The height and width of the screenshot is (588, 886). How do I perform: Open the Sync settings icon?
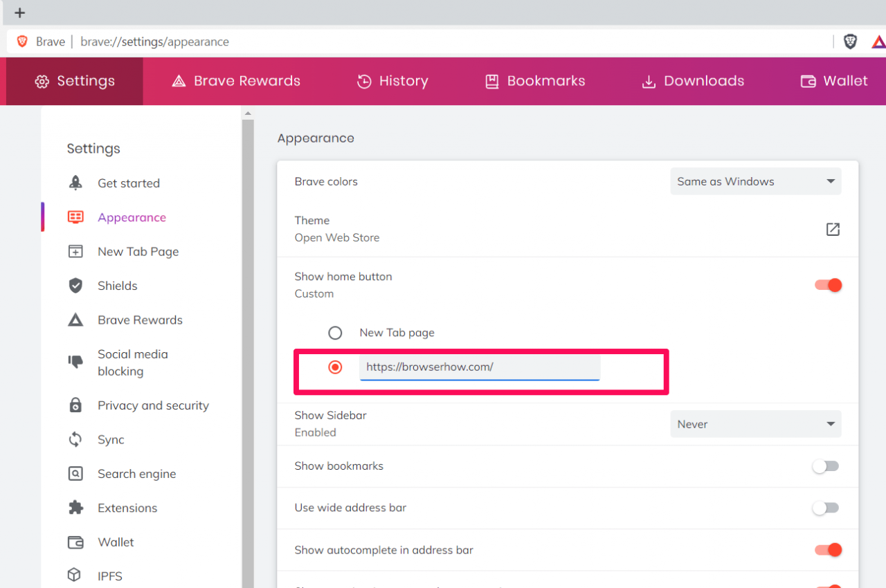point(75,439)
